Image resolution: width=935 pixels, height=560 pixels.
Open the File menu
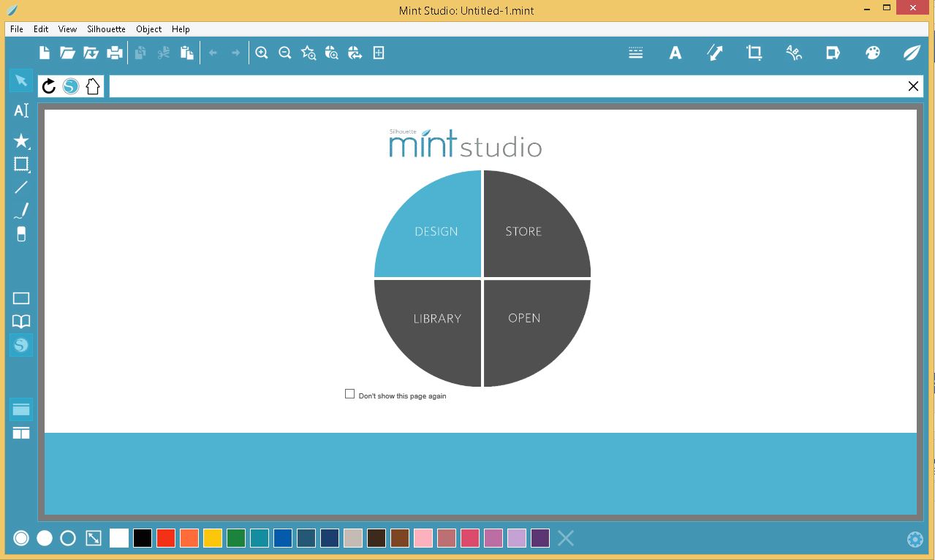coord(17,29)
